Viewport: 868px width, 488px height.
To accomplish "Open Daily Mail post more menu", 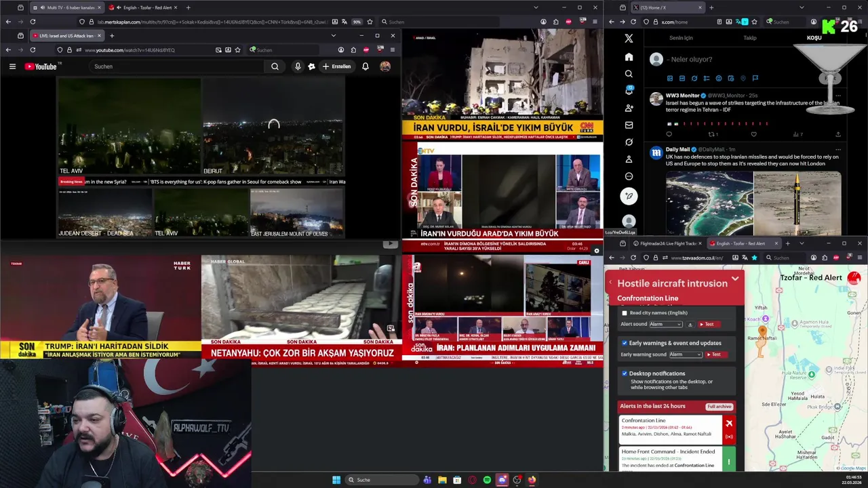I will [838, 149].
